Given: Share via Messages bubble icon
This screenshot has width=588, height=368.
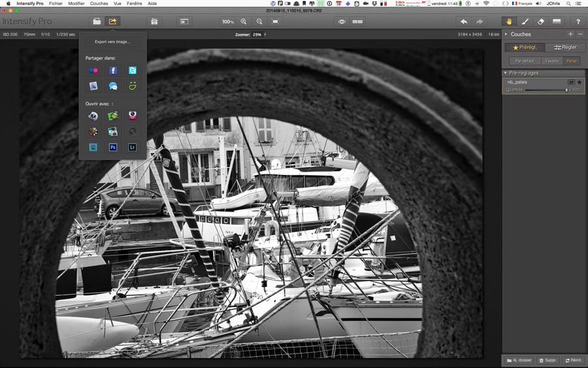Looking at the screenshot, I should click(x=113, y=86).
